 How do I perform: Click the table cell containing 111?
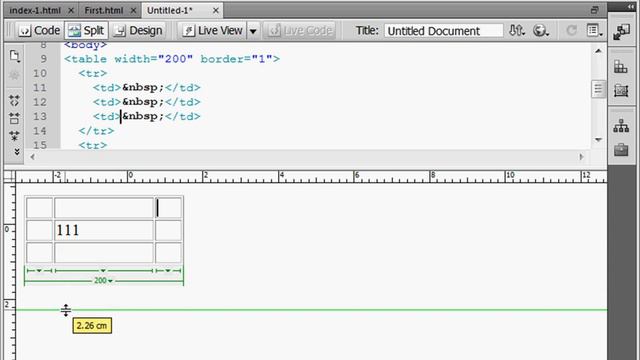(104, 231)
